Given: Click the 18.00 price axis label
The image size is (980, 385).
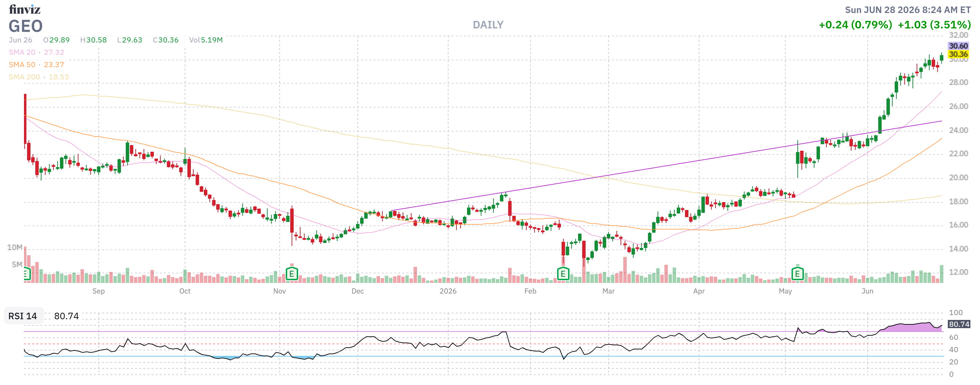Looking at the screenshot, I should coord(958,202).
